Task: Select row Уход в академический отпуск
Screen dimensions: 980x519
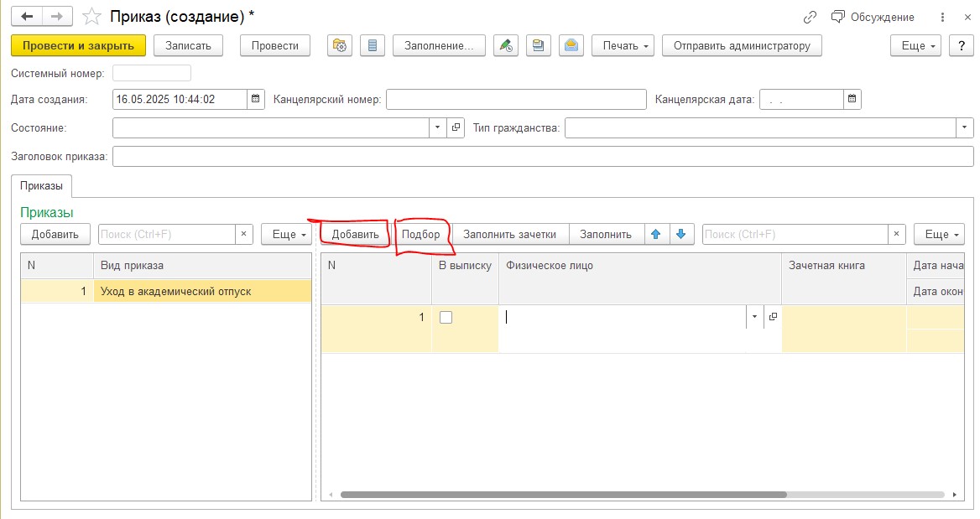Action: click(x=166, y=291)
